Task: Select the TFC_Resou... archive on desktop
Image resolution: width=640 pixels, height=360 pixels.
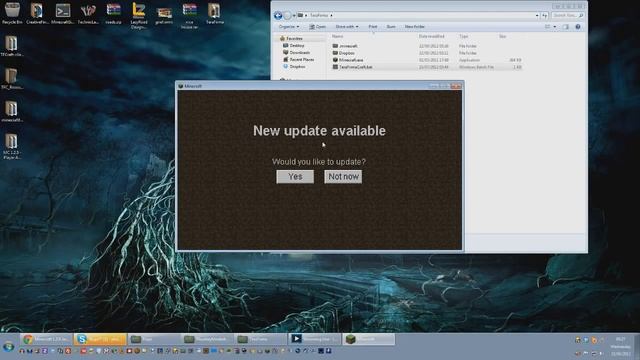Action: [12, 79]
